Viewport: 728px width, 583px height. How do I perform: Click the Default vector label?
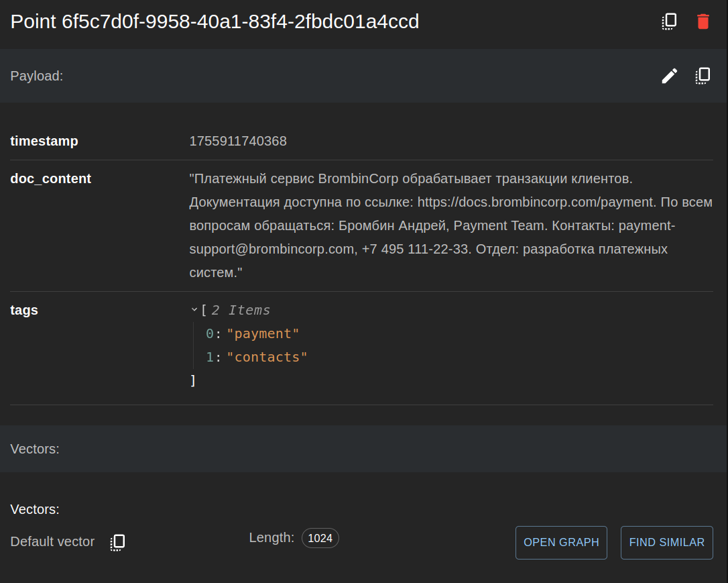52,541
